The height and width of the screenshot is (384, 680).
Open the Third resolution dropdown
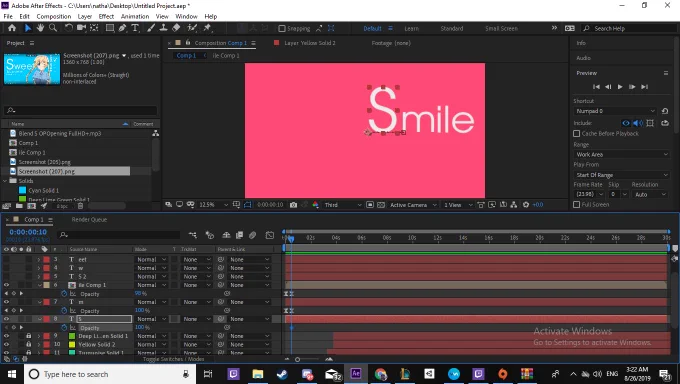(343, 205)
